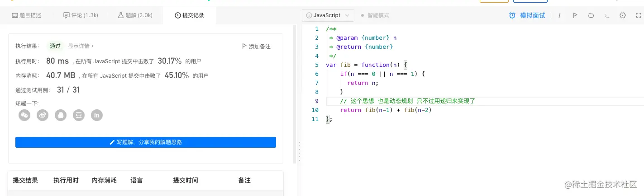Click the 45.10% memory percentile

177,75
